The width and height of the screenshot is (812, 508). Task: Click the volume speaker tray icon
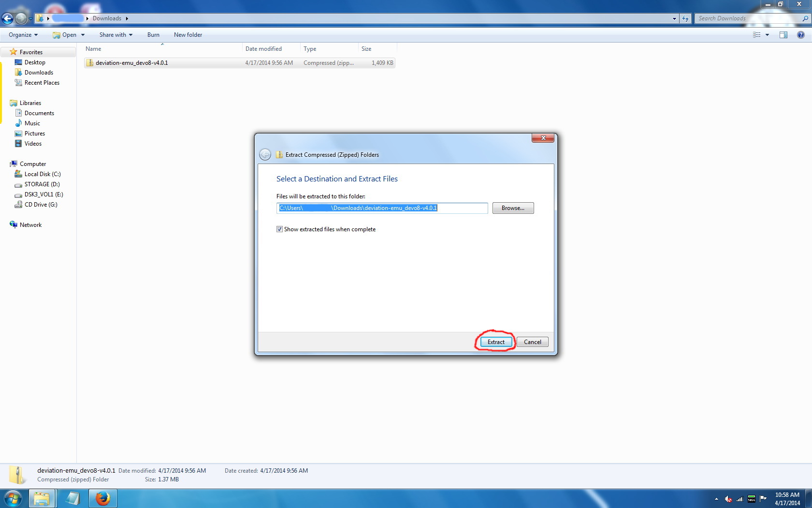[x=728, y=499]
